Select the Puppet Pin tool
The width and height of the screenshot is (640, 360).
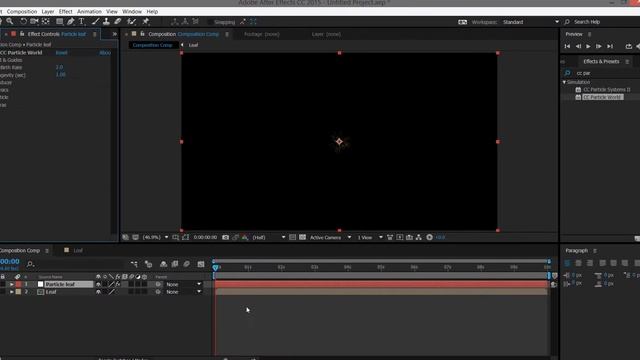point(146,21)
